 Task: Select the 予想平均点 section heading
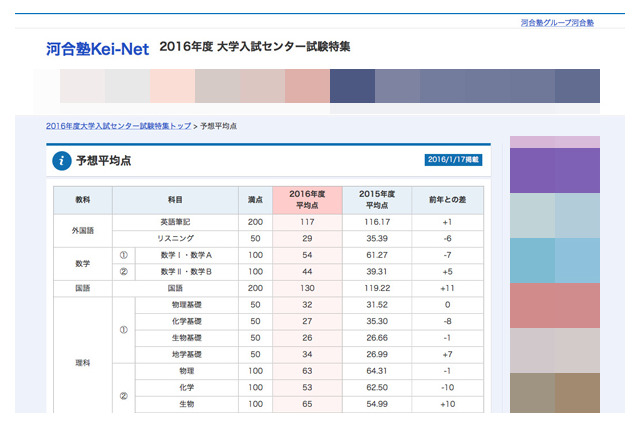click(104, 161)
